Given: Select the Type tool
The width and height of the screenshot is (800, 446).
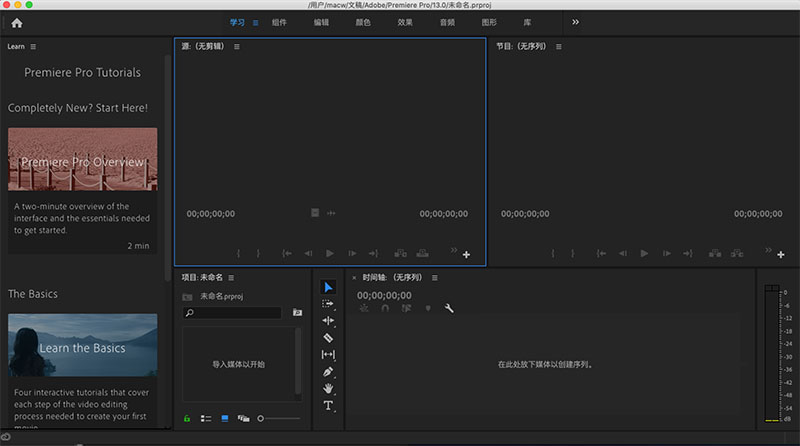Looking at the screenshot, I should [328, 406].
